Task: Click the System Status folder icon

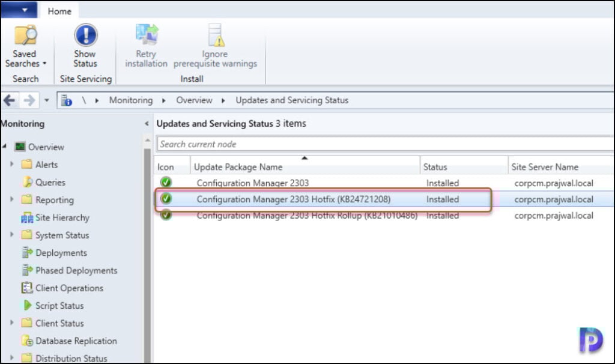Action: (26, 235)
